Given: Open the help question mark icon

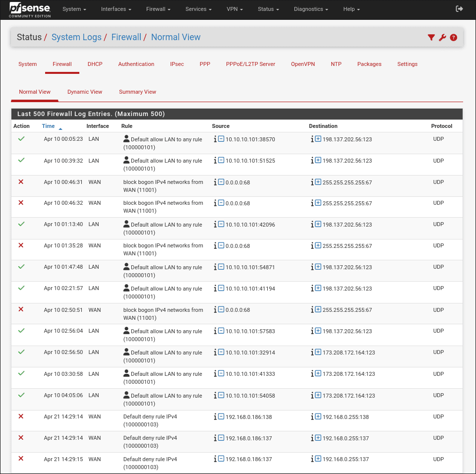Looking at the screenshot, I should click(x=454, y=37).
